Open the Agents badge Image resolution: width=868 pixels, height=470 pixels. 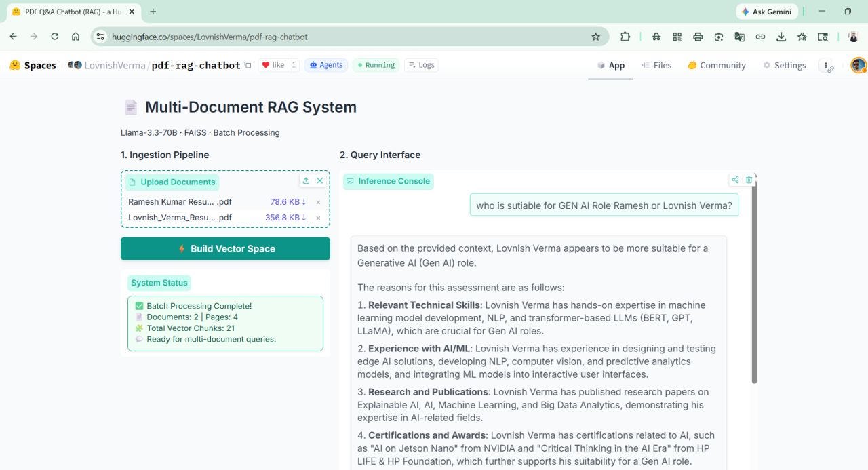pyautogui.click(x=326, y=65)
